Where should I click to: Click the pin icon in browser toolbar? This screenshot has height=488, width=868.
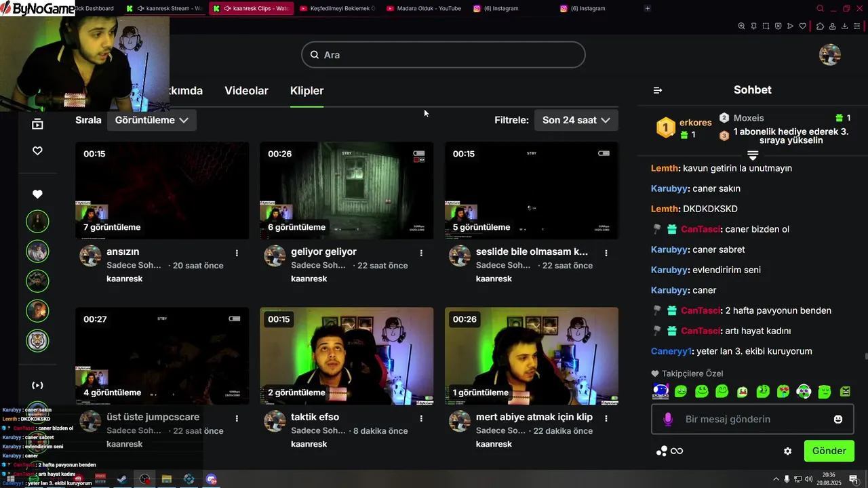point(753,26)
